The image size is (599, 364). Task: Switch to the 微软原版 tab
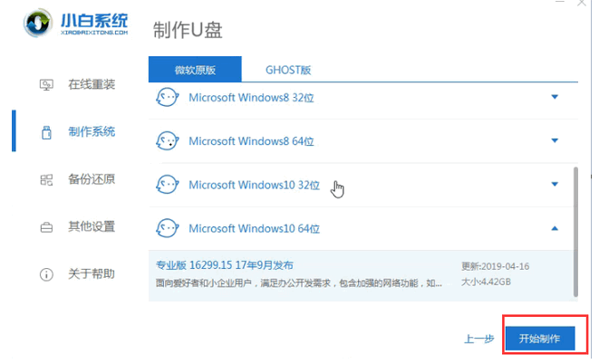click(x=195, y=69)
